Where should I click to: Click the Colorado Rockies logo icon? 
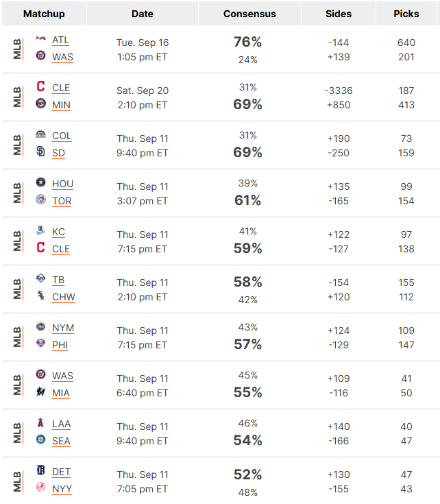[40, 134]
